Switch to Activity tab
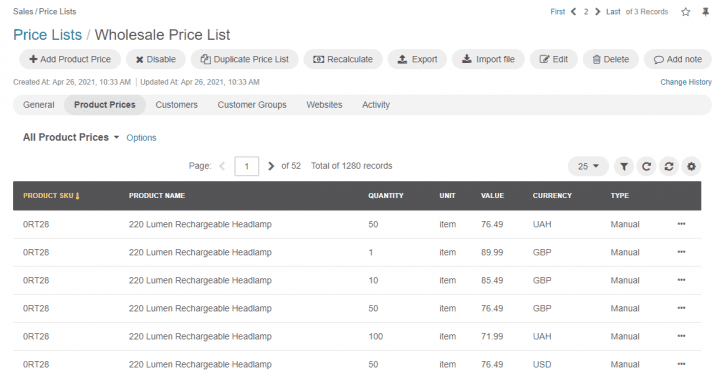The height and width of the screenshot is (378, 720). [x=376, y=105]
